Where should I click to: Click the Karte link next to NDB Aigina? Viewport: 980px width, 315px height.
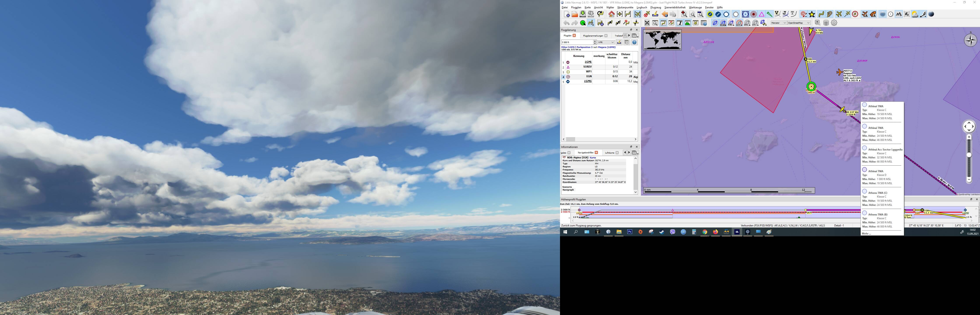pos(593,157)
